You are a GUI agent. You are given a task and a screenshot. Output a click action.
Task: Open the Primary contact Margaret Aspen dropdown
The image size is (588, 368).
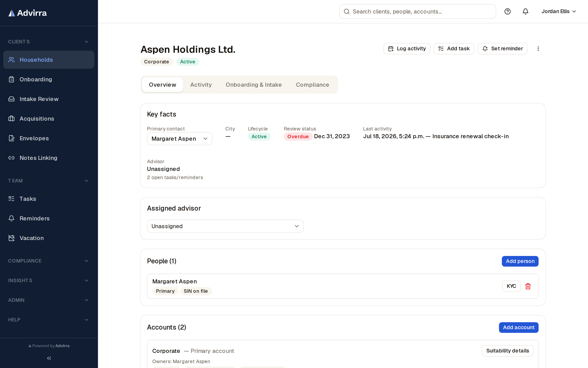tap(179, 139)
